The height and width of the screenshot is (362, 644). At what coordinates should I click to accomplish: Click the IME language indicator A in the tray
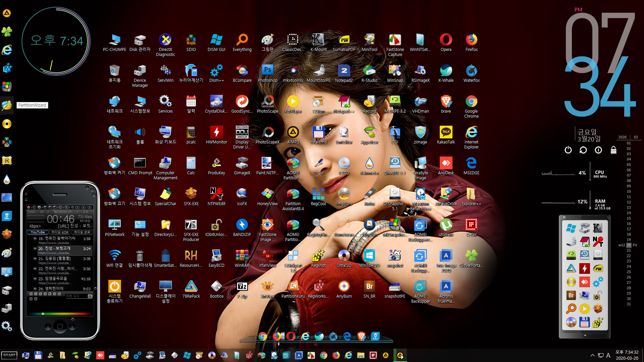[x=608, y=355]
